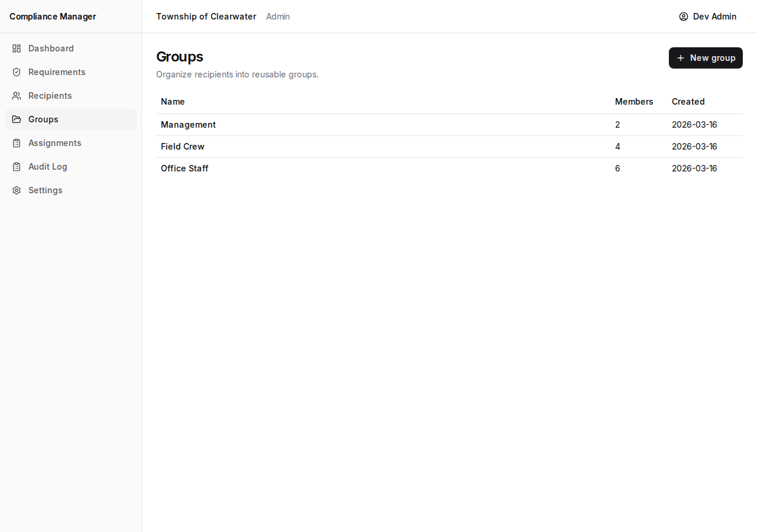Click Office Staff's member count 6
Image resolution: width=757 pixels, height=532 pixels.
point(617,168)
